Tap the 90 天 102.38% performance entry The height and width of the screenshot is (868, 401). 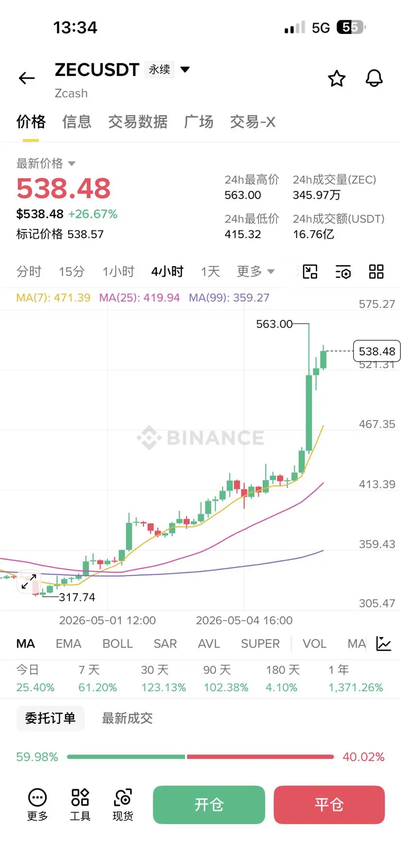pyautogui.click(x=226, y=679)
